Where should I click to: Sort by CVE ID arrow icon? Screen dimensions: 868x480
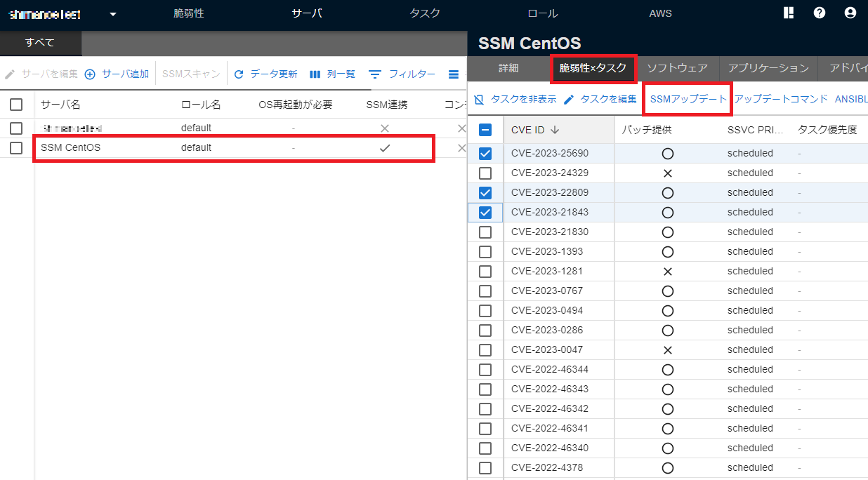pyautogui.click(x=555, y=130)
